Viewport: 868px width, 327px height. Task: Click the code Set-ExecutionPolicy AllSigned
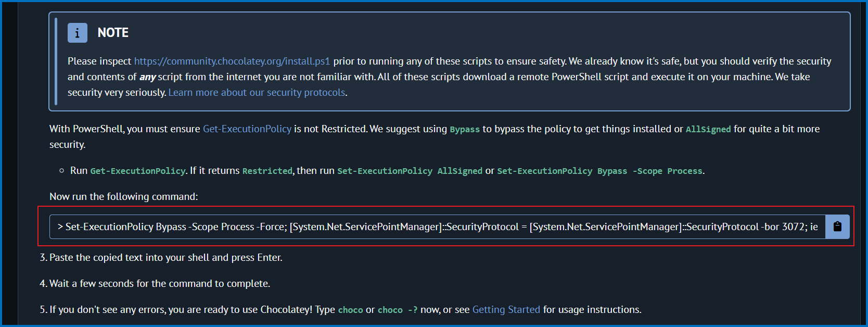click(410, 171)
